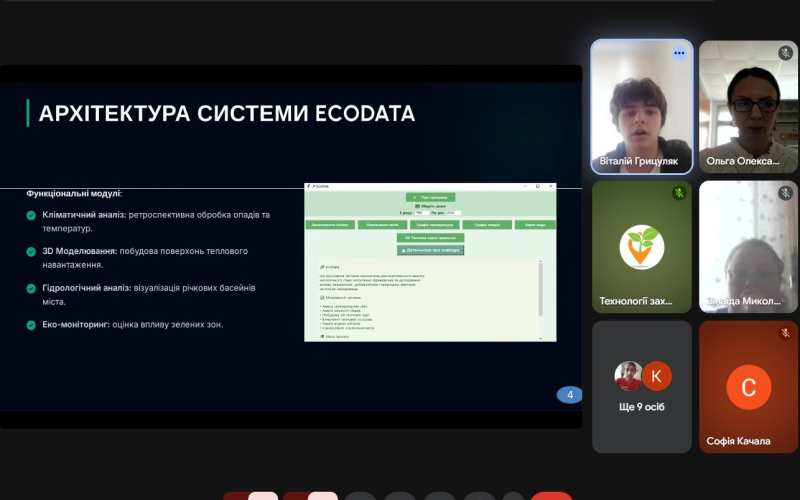Click check icon next to Кліматичний аналіз
The width and height of the screenshot is (800, 500).
31,215
